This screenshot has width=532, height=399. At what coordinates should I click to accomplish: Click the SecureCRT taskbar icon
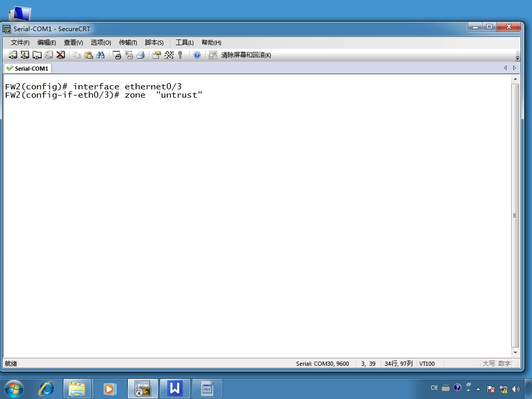(x=142, y=389)
